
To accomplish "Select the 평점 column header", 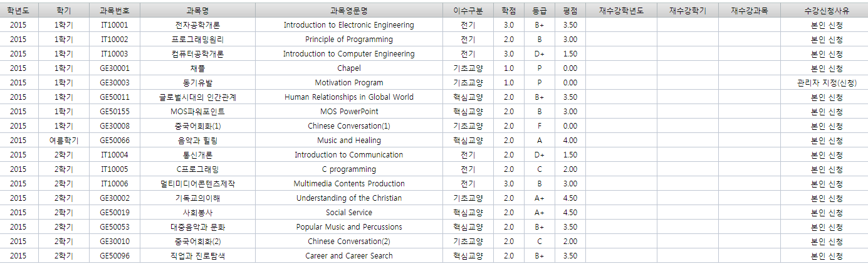I will [570, 11].
